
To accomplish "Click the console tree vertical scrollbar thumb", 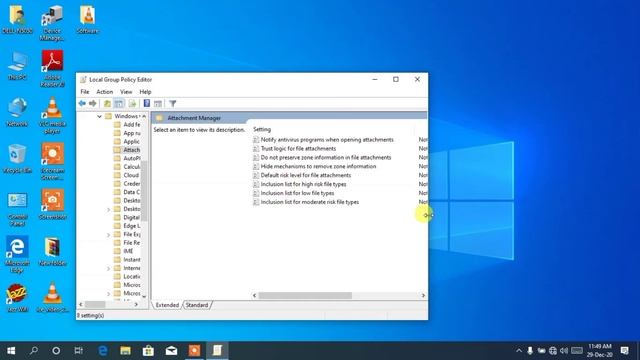I will tap(144, 191).
